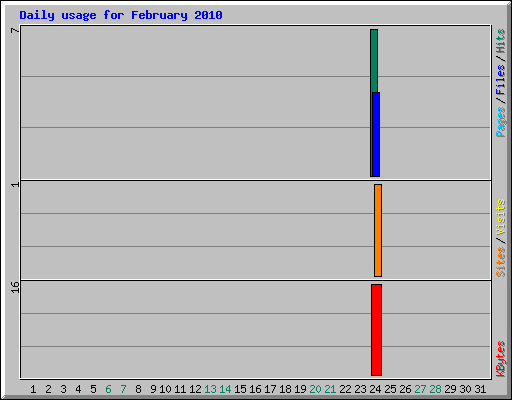The width and height of the screenshot is (512, 400).
Task: Click green weekend day 7 on the x-axis
Action: click(123, 389)
